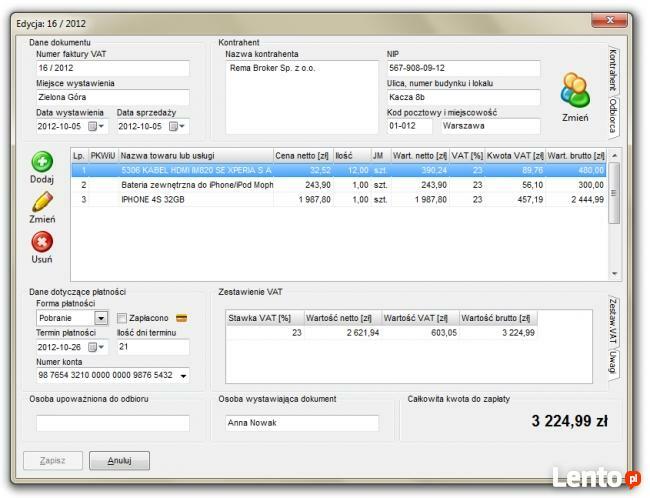Click the red Usuń delete icon

coord(42,242)
